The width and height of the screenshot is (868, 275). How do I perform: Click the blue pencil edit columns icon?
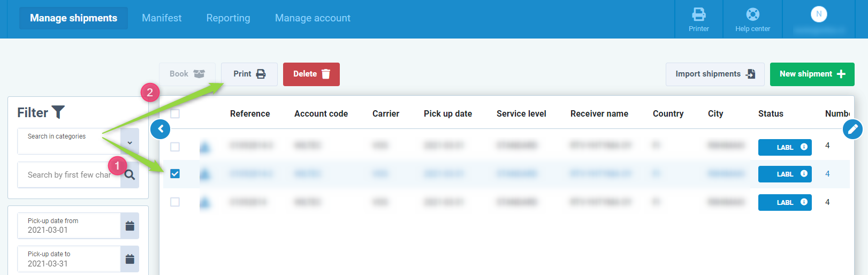(852, 129)
